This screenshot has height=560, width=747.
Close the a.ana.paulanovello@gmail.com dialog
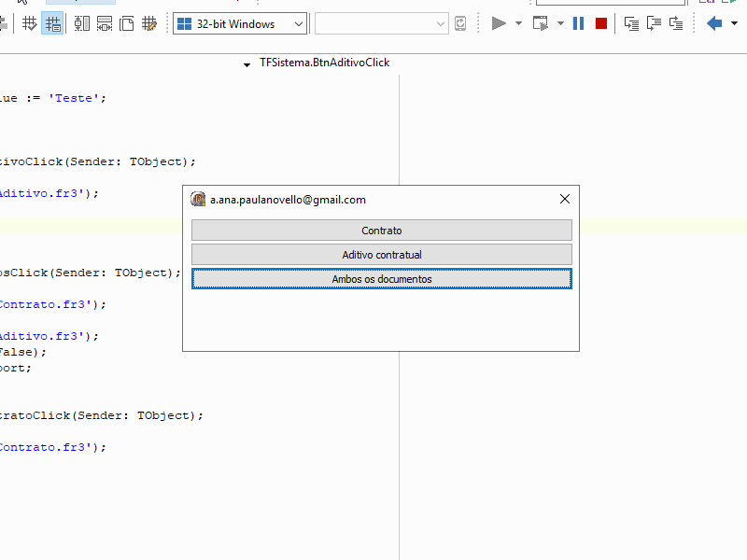565,199
